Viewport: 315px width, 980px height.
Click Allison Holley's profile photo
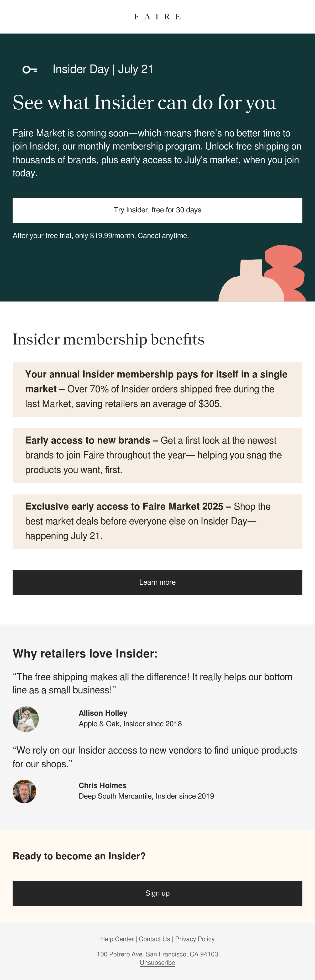(25, 719)
